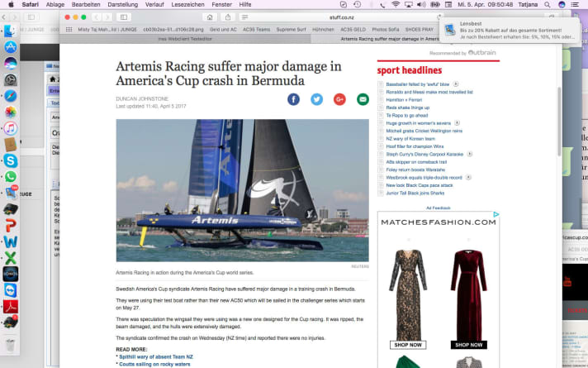Open 'Coutts sailing on rocky waters' link
The height and width of the screenshot is (368, 588).
point(154,364)
